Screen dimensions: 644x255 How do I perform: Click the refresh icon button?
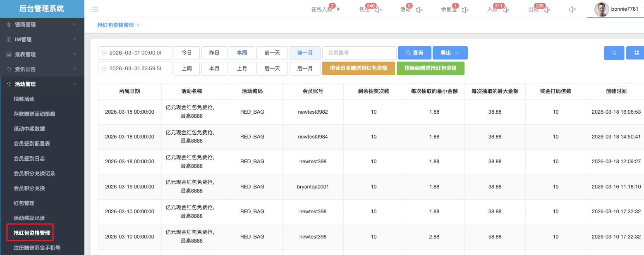(614, 53)
